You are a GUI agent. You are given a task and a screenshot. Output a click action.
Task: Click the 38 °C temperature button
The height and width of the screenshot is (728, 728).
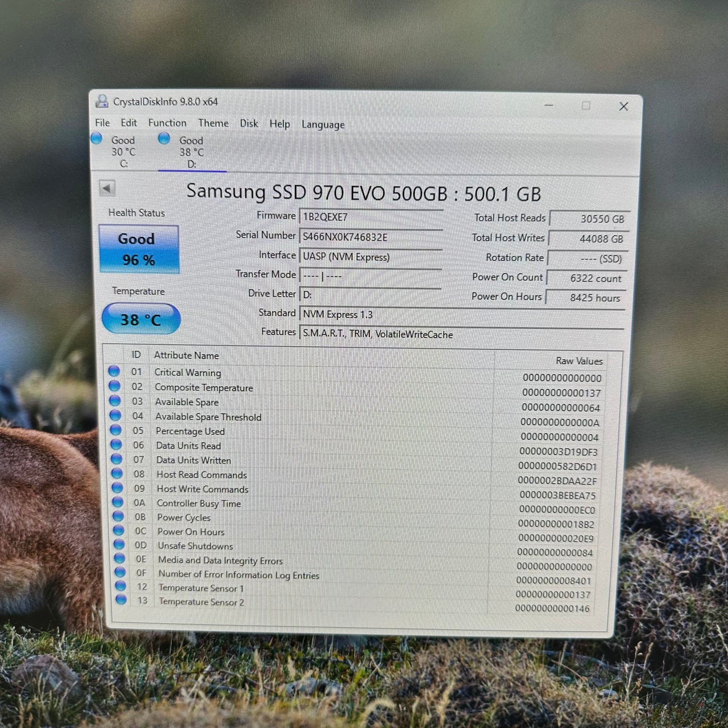pyautogui.click(x=141, y=319)
